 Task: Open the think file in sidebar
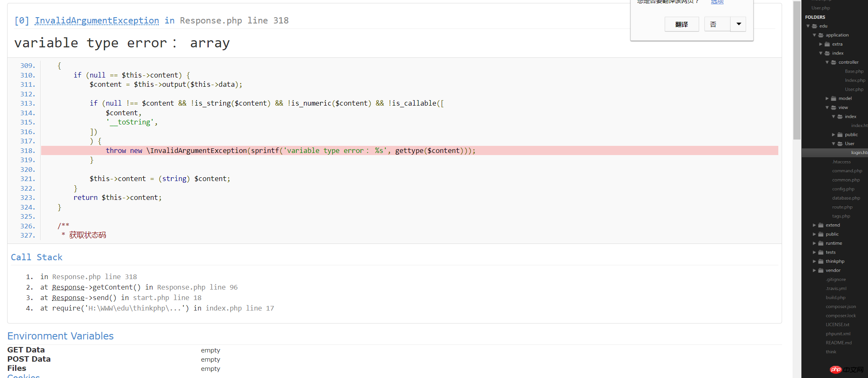831,352
